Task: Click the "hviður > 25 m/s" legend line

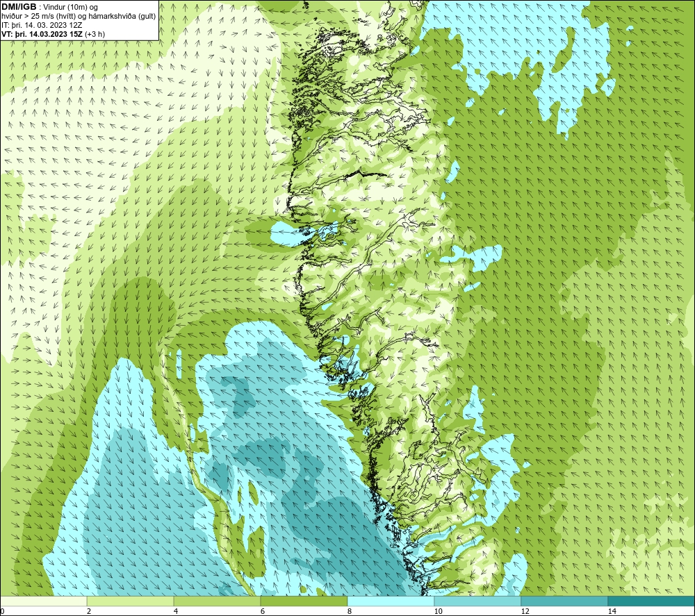Action: click(79, 17)
